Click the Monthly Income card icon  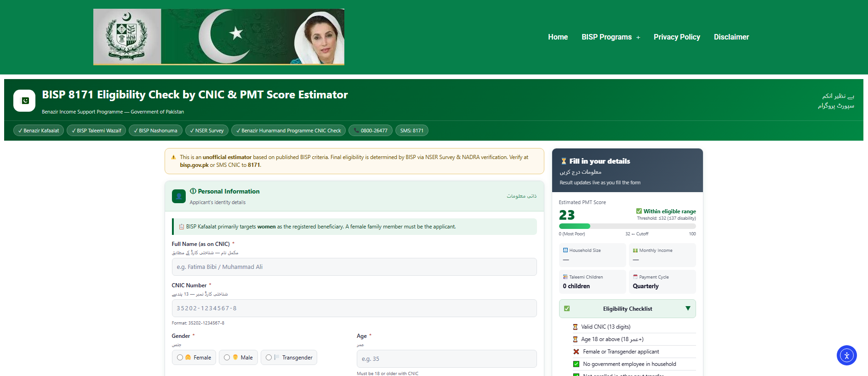click(635, 251)
